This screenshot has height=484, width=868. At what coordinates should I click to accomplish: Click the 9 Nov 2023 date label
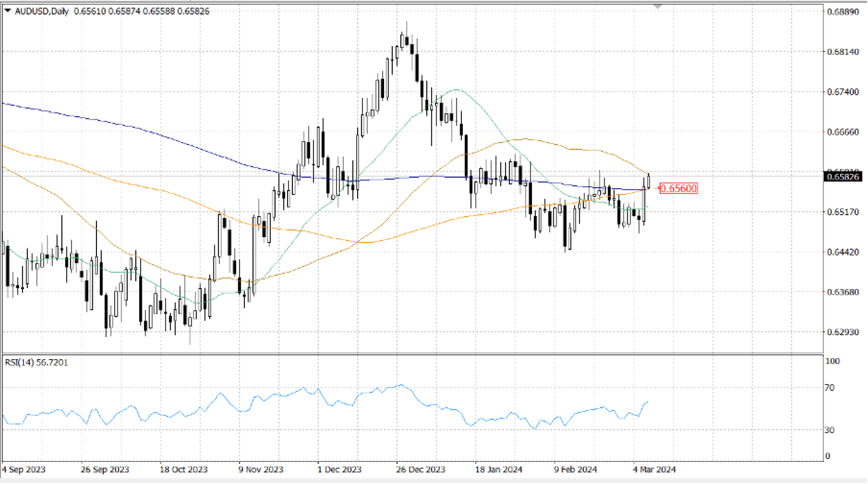pos(261,470)
